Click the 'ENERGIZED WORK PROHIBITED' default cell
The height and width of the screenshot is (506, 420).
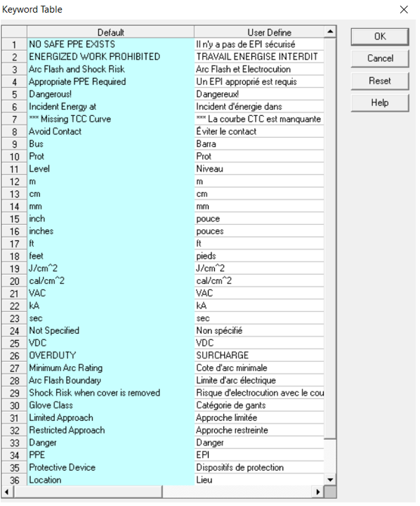tap(111, 57)
